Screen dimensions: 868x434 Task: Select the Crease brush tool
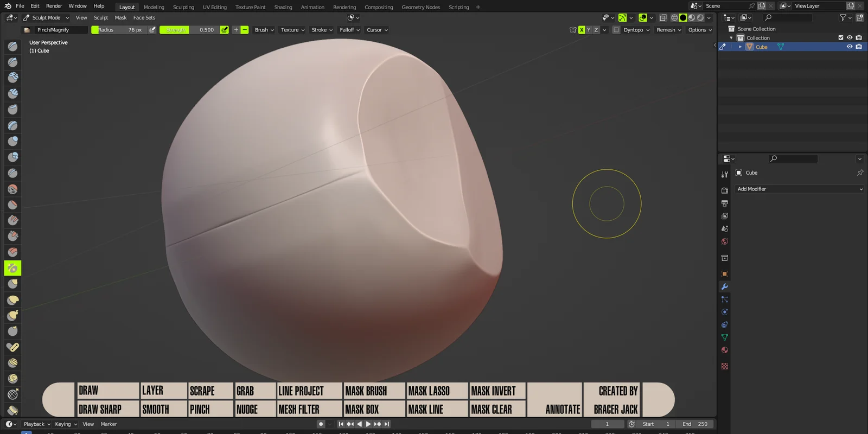point(12,173)
